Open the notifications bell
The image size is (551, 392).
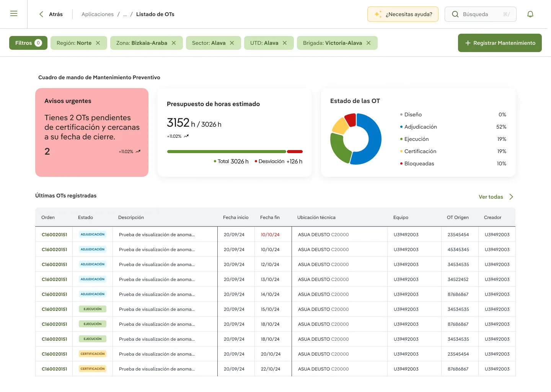point(530,14)
